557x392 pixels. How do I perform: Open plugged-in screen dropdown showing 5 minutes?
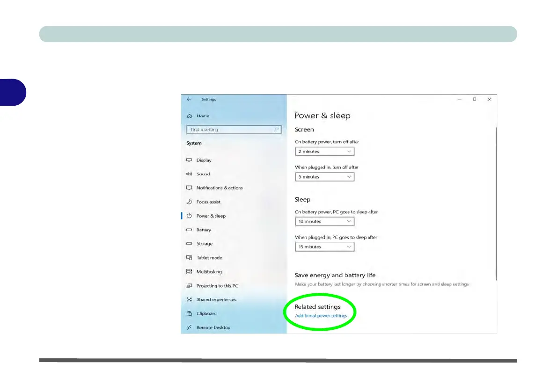click(325, 177)
